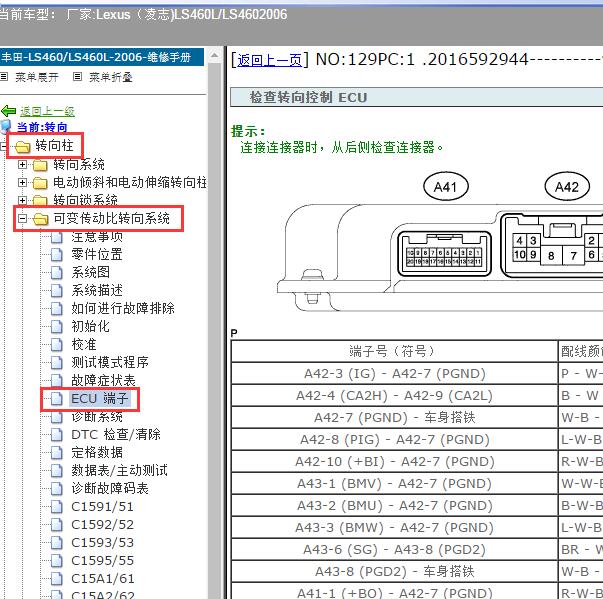
Task: Select the ECU 端子 entry
Action: (x=100, y=399)
